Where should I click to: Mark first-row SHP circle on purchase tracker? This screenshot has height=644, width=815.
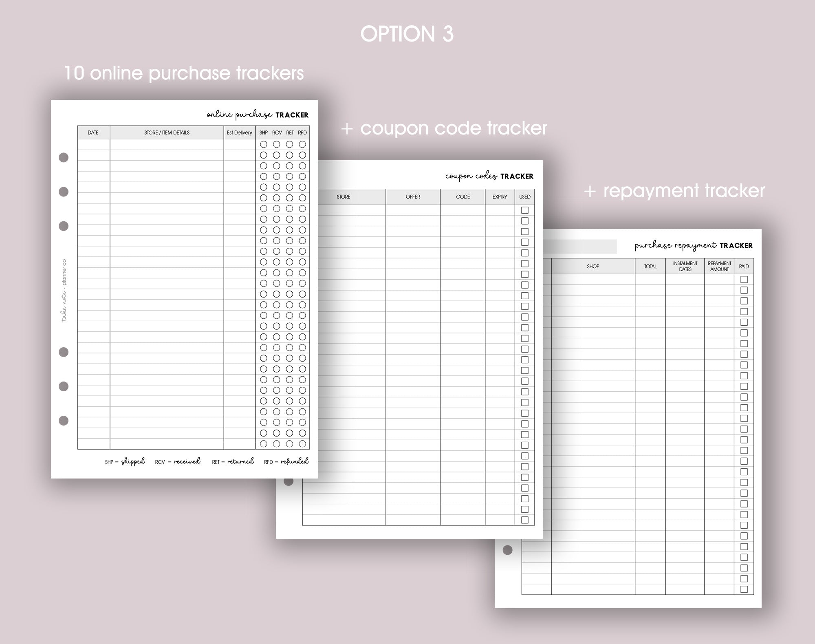click(264, 144)
